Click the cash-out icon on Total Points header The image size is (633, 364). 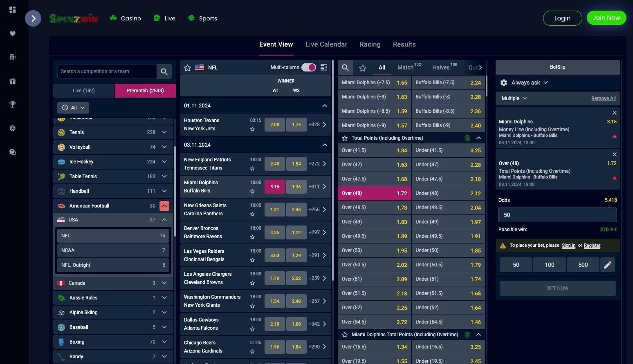pos(467,138)
